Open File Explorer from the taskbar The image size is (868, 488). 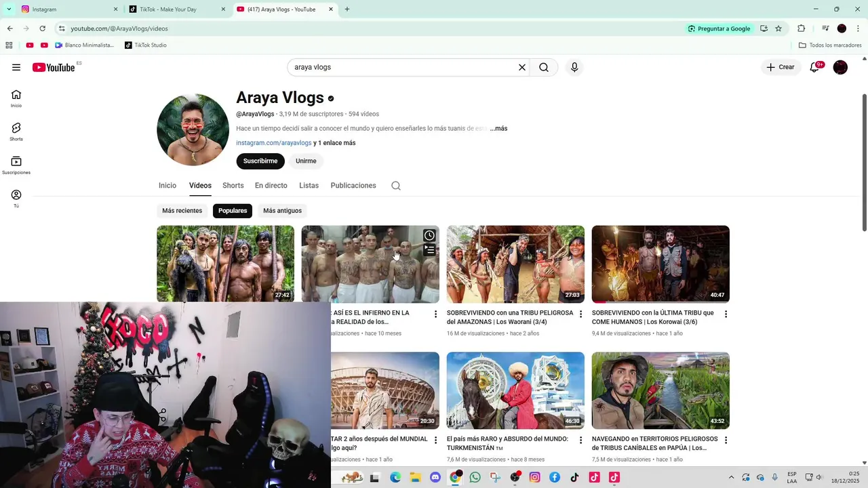[416, 477]
